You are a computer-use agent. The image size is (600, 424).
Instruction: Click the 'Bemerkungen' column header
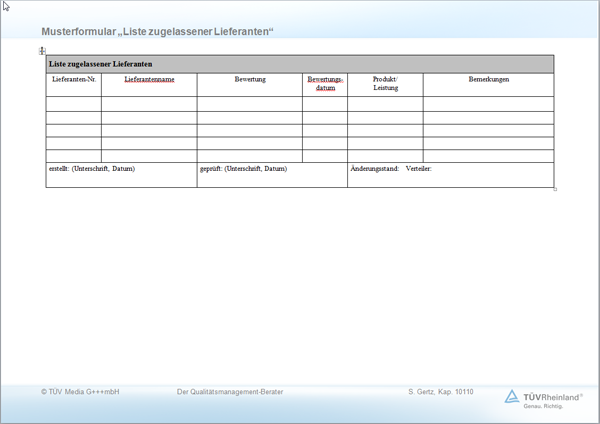pos(488,79)
